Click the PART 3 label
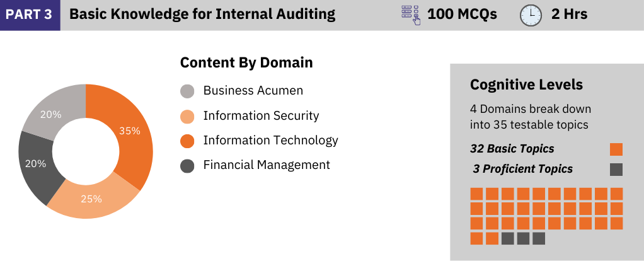Screen dimensions: 644x261 pyautogui.click(x=29, y=14)
